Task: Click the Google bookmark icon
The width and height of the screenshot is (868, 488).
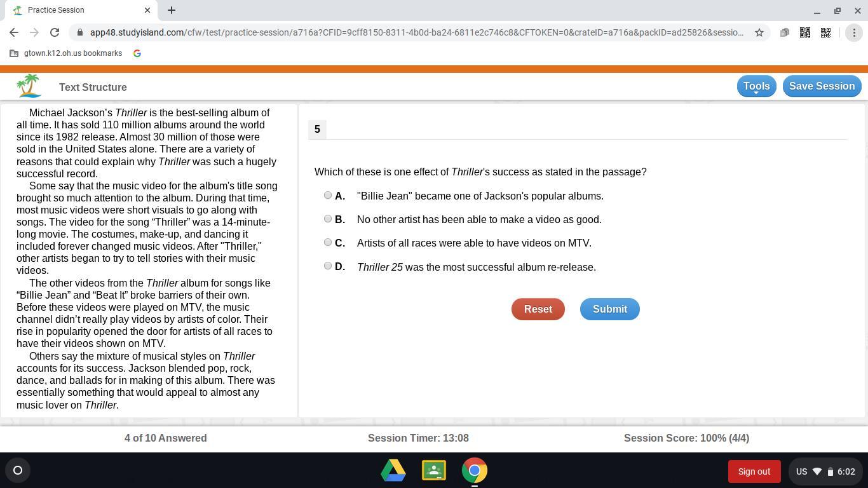Action: coord(137,53)
